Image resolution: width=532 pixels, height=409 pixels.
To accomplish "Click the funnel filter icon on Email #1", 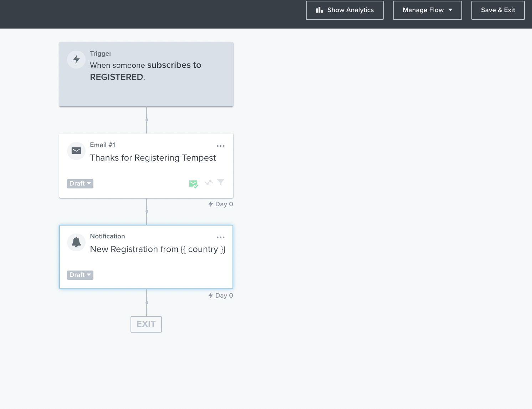I will pyautogui.click(x=221, y=182).
